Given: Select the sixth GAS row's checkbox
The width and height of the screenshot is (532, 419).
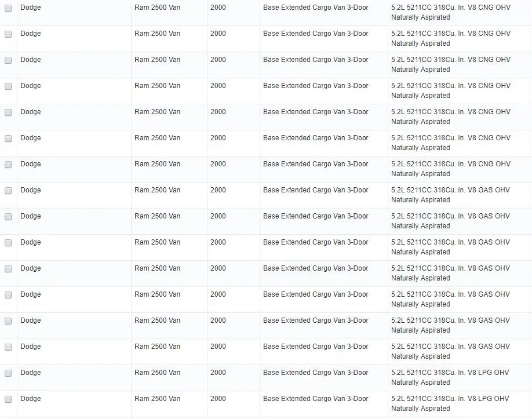Looking at the screenshot, I should tap(8, 321).
